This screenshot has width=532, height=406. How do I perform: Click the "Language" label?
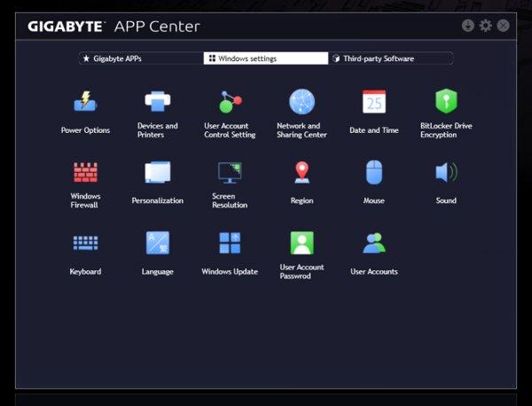click(x=158, y=271)
